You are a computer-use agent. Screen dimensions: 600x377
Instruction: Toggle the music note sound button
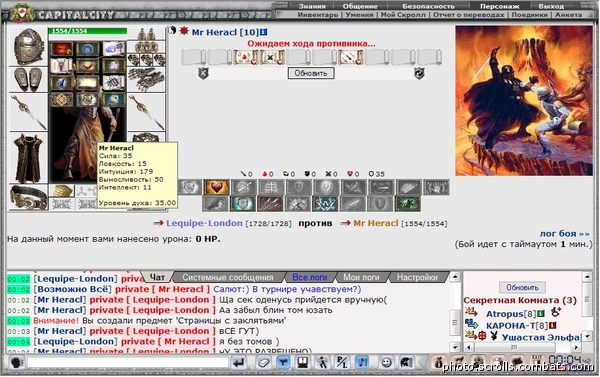362,362
